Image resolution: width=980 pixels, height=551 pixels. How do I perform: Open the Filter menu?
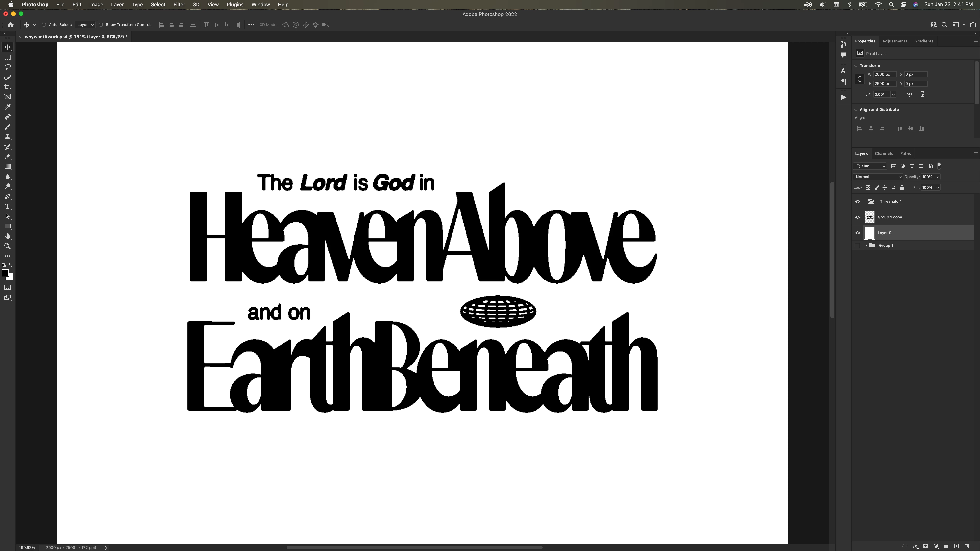pyautogui.click(x=179, y=5)
